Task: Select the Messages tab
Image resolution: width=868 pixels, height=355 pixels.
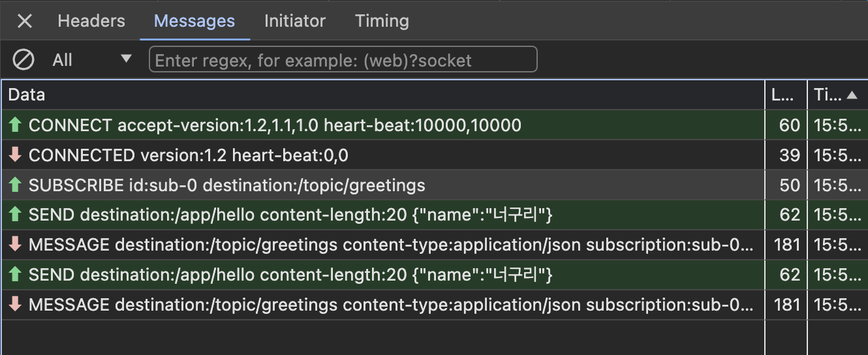Action: pos(194,21)
